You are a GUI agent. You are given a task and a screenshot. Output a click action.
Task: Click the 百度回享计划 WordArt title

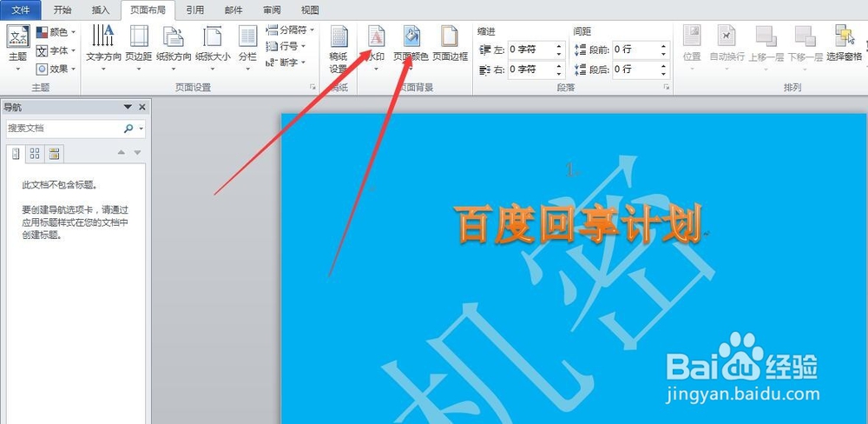(578, 224)
